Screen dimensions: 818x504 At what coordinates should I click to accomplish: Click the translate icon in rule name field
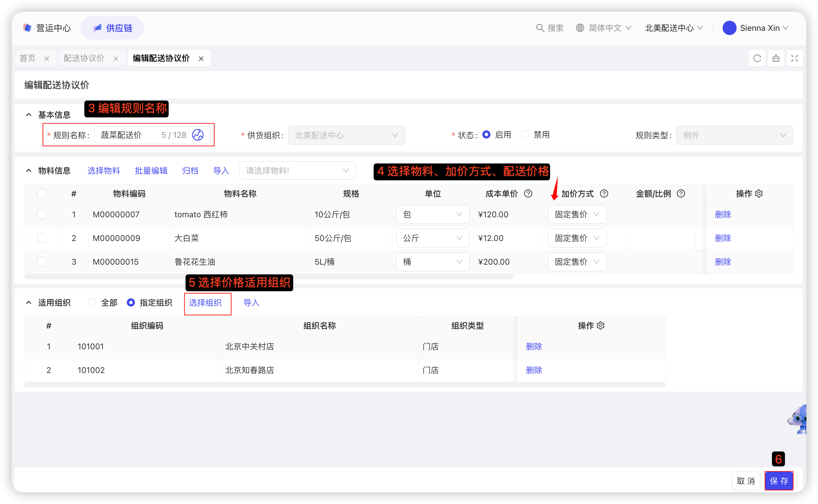pyautogui.click(x=198, y=135)
